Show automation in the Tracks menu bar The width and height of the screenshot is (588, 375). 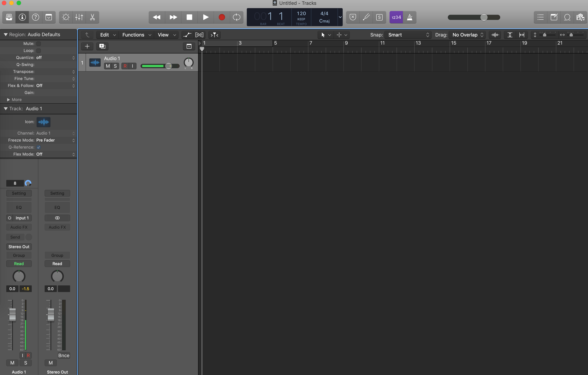click(x=187, y=35)
